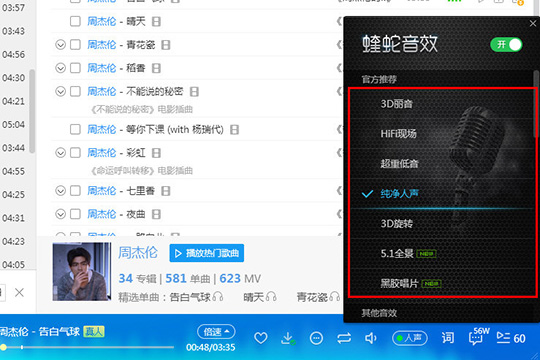Select the HiFi现场 sound effect
The width and height of the screenshot is (540, 360).
[x=442, y=134]
